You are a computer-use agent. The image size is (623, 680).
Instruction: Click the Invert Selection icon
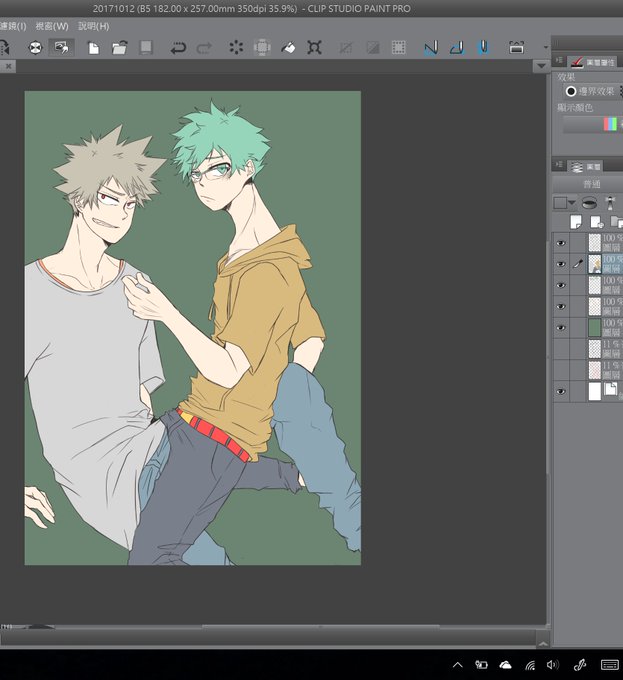(372, 48)
